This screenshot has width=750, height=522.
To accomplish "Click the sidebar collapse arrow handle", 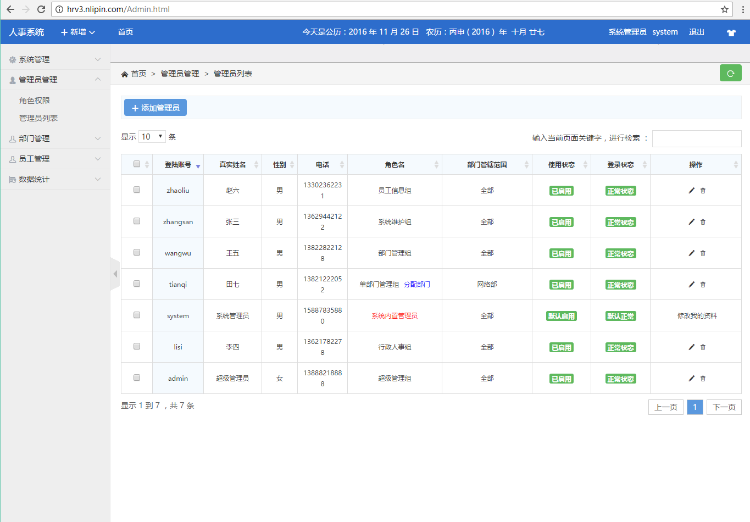I will (x=115, y=274).
